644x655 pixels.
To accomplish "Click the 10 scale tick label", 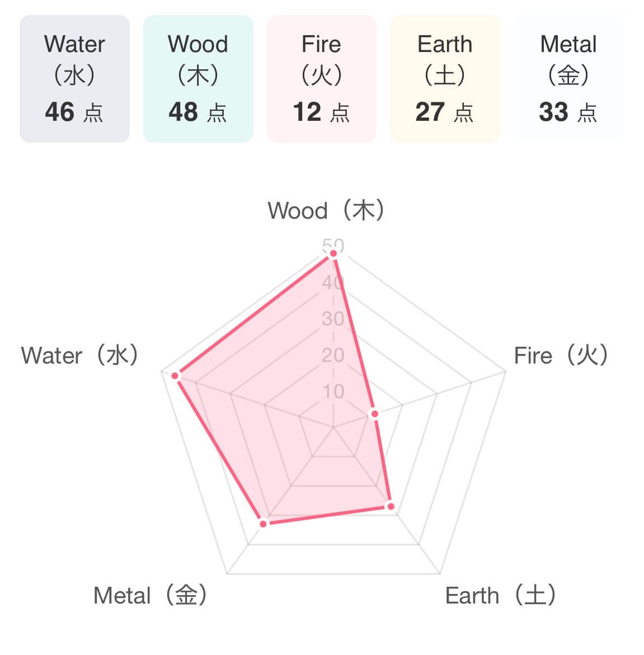I will pos(333,392).
